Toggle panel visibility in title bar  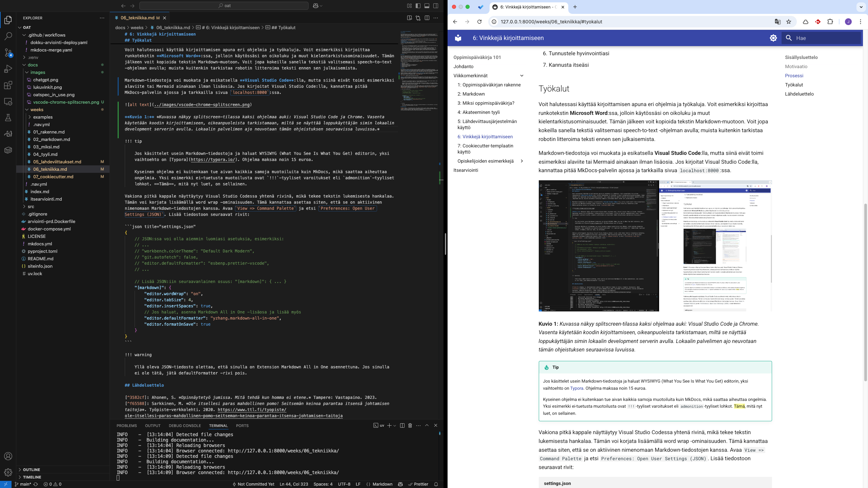[x=427, y=6]
